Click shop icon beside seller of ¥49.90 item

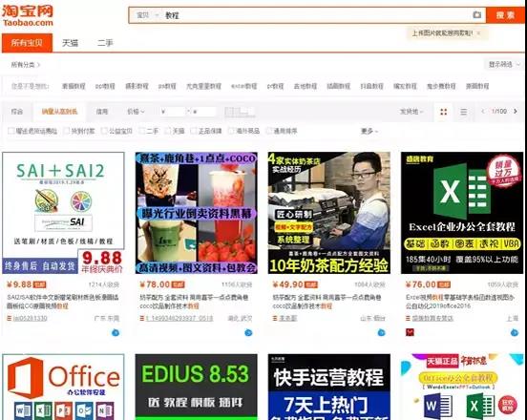pos(275,318)
